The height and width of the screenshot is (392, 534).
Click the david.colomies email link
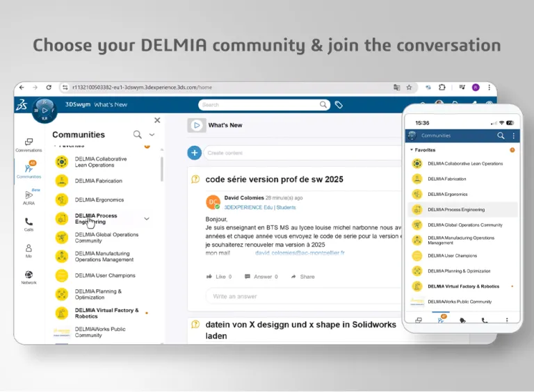click(x=300, y=253)
